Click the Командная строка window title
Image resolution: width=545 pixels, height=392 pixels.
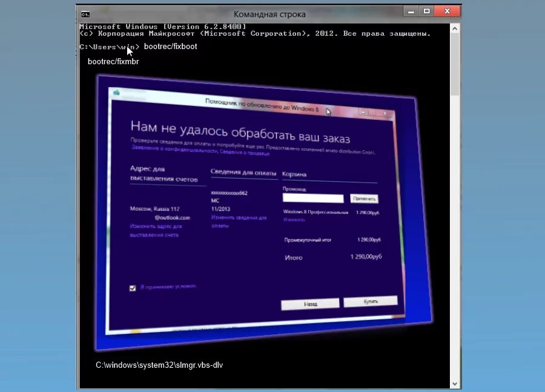pyautogui.click(x=269, y=15)
